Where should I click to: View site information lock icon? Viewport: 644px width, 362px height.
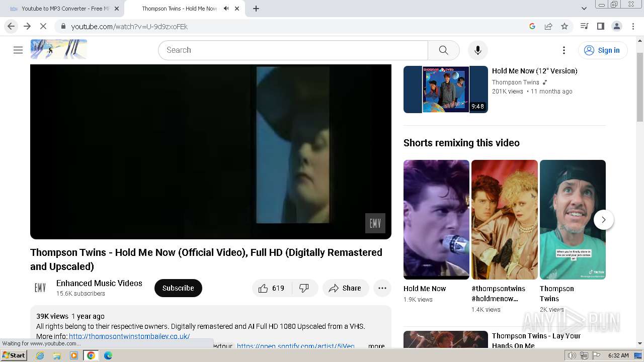point(63,26)
